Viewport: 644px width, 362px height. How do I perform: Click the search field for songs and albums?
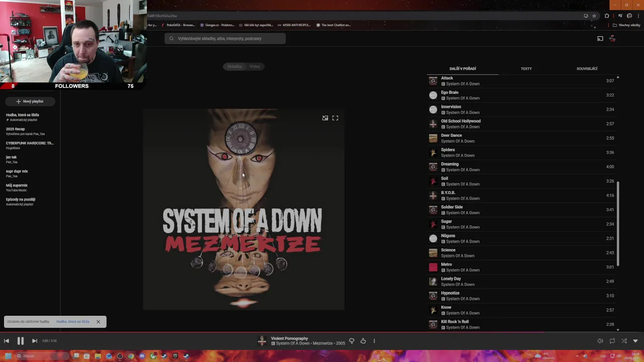coord(225,38)
